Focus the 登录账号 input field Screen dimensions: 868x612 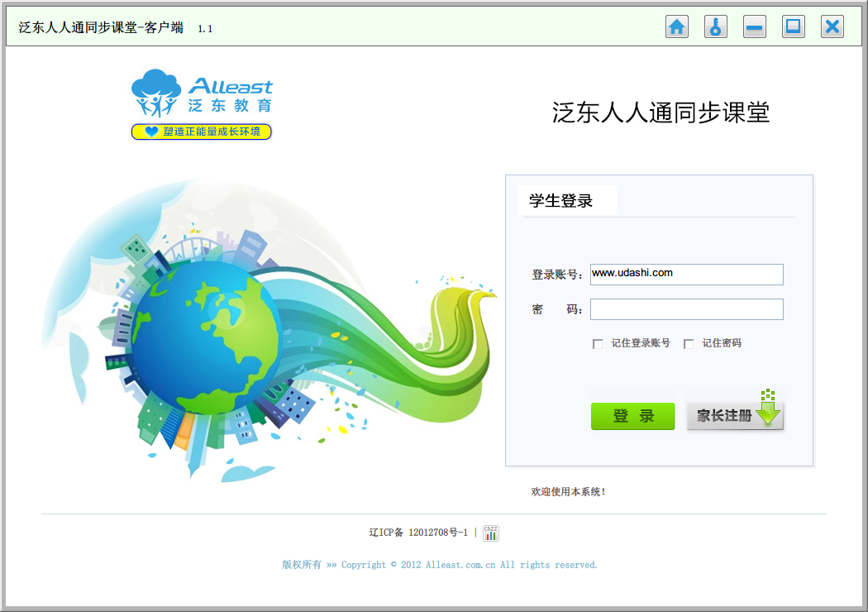pyautogui.click(x=686, y=275)
